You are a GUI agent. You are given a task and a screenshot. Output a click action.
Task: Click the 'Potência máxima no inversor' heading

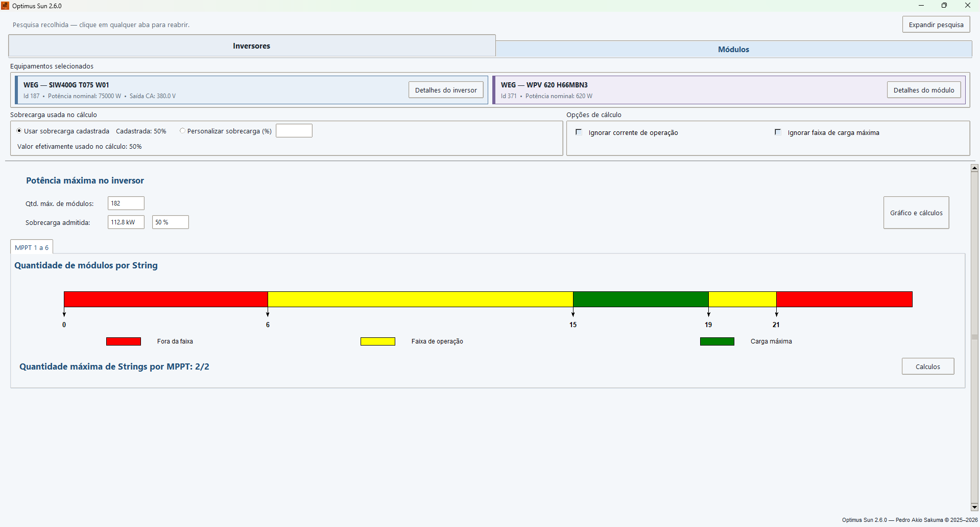[85, 180]
